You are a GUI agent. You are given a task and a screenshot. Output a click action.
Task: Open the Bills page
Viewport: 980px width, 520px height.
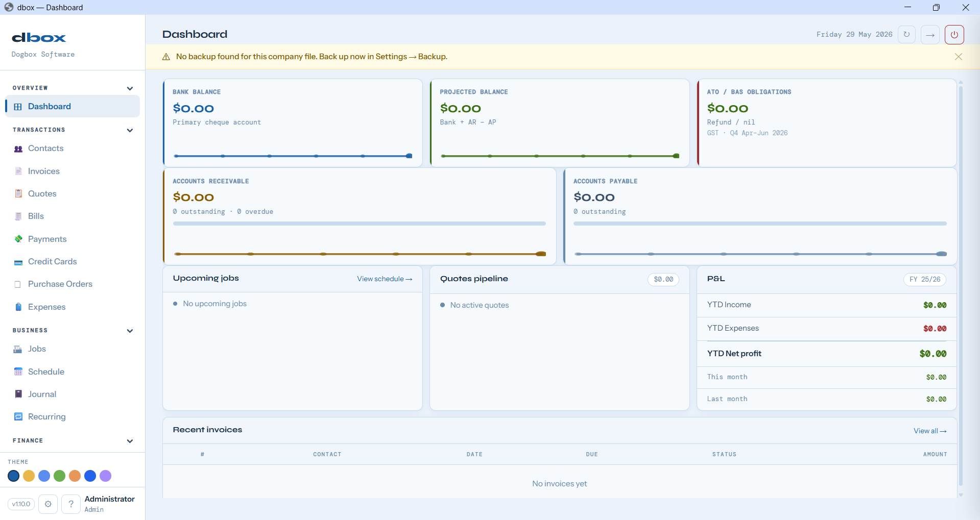(x=73, y=216)
